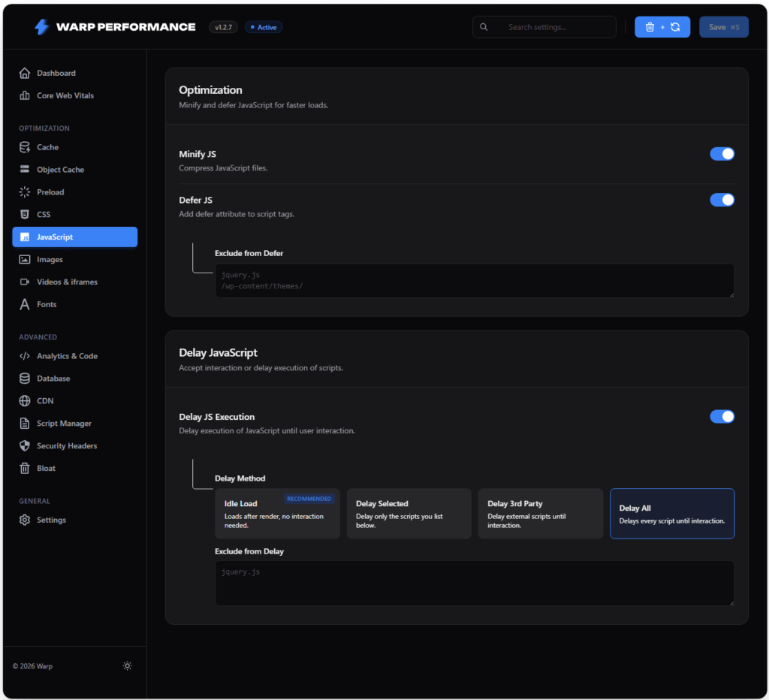
Task: Click the Warp lightning bolt logo
Action: pos(42,27)
